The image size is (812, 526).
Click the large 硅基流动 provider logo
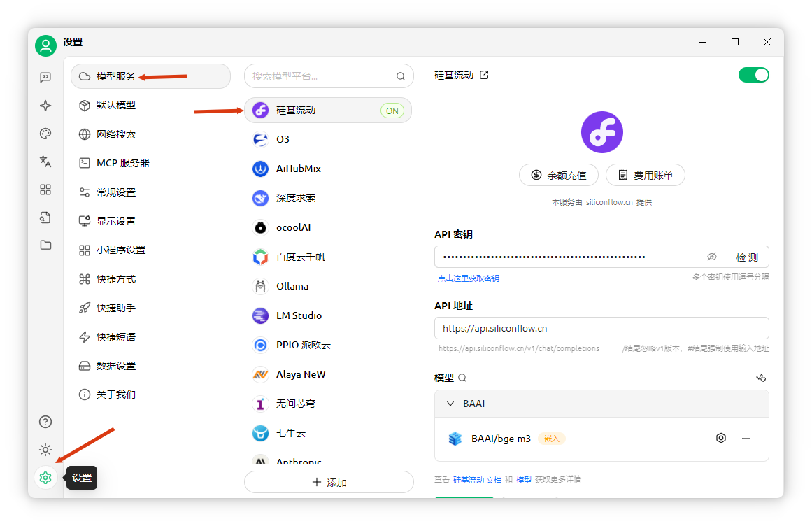click(601, 132)
